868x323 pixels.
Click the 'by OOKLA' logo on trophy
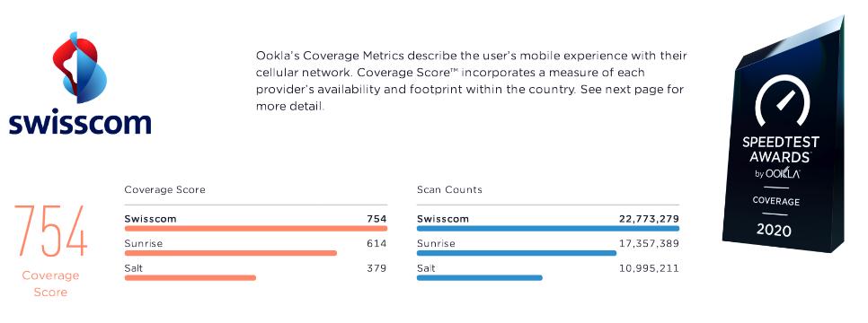coord(776,173)
